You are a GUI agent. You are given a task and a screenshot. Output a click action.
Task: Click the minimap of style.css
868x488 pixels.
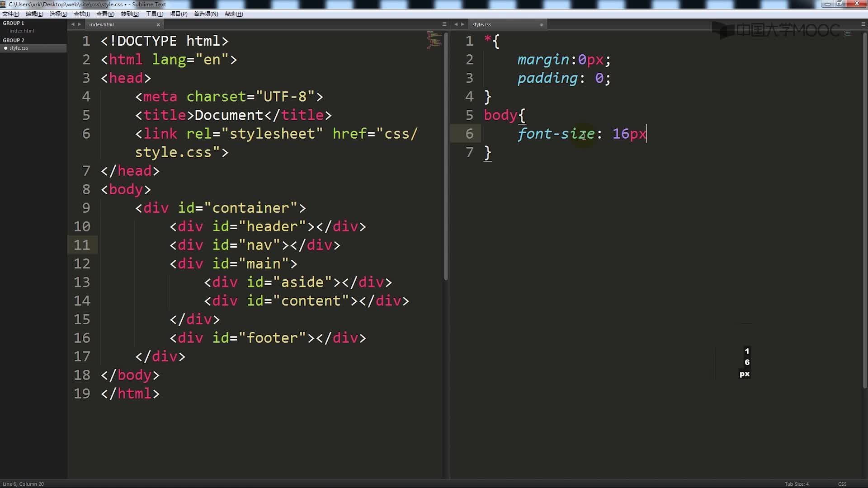(x=847, y=34)
